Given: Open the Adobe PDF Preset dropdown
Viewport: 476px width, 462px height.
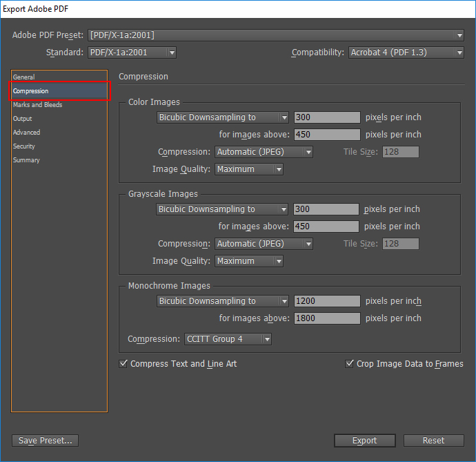Looking at the screenshot, I should click(x=276, y=35).
